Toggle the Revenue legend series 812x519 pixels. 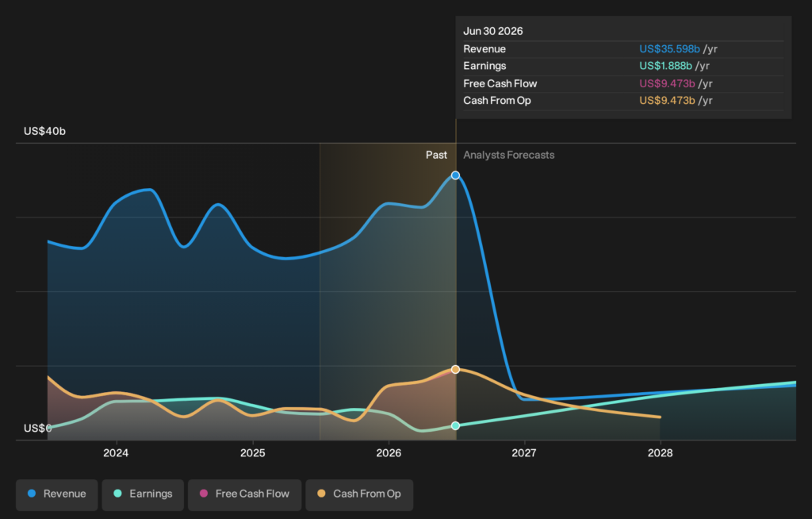(x=56, y=494)
